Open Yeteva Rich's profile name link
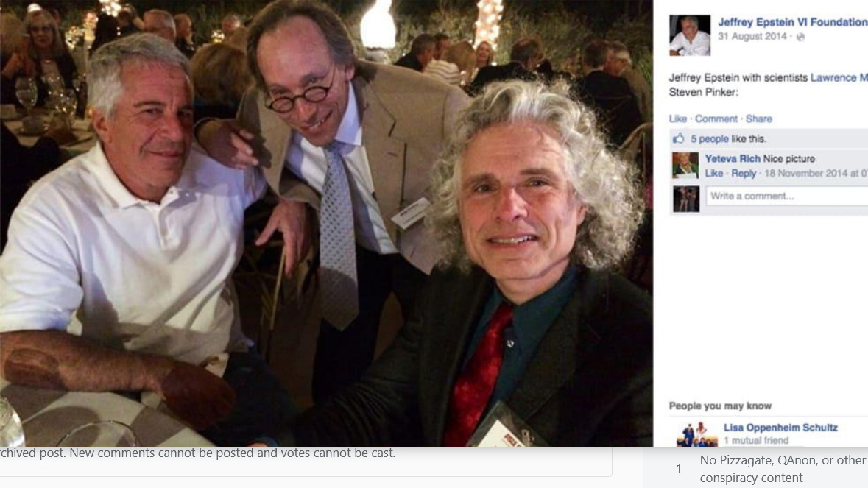Screen dimensions: 868x488 [733, 159]
